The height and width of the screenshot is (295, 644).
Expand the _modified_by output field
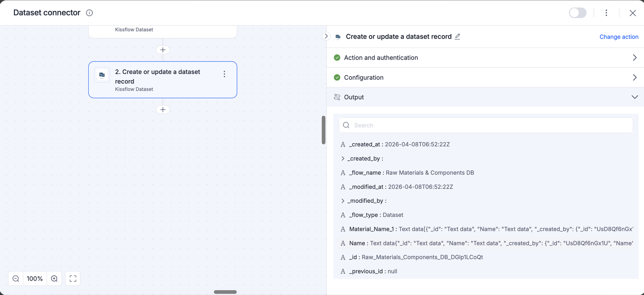(343, 201)
